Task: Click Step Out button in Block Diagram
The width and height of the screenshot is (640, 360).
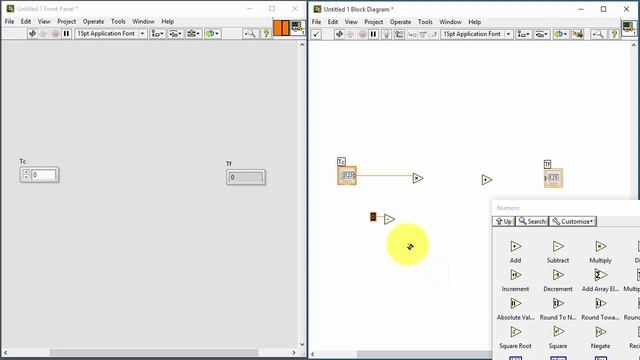Action: pyautogui.click(x=433, y=35)
